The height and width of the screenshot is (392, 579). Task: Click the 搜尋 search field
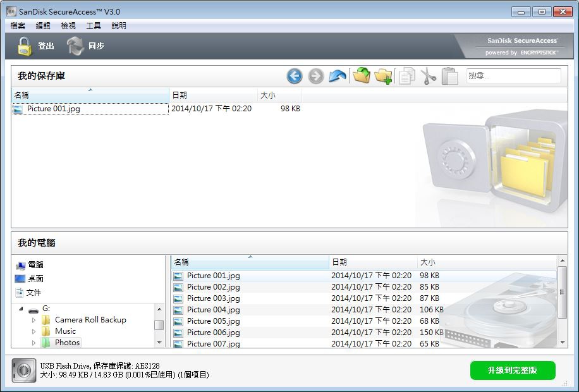(x=513, y=76)
